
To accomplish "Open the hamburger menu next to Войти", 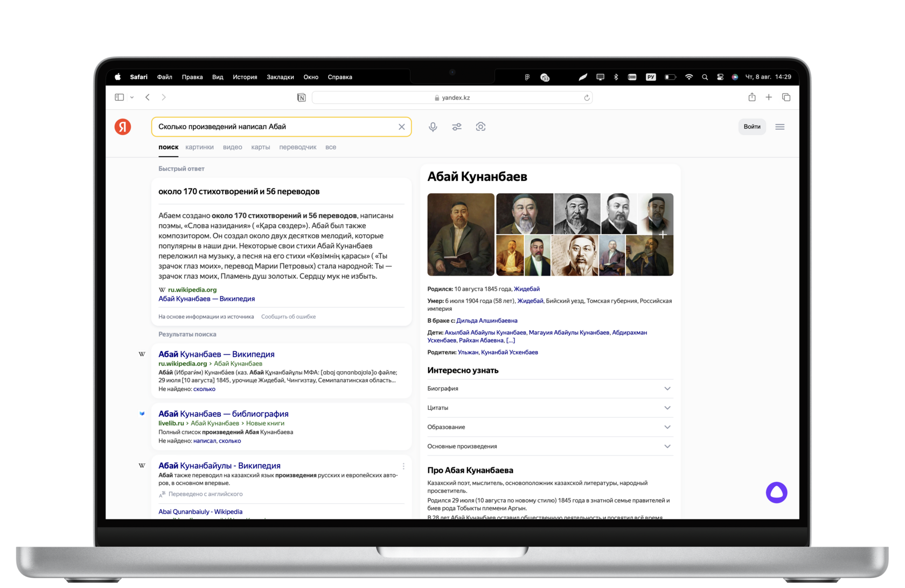I will tap(779, 127).
